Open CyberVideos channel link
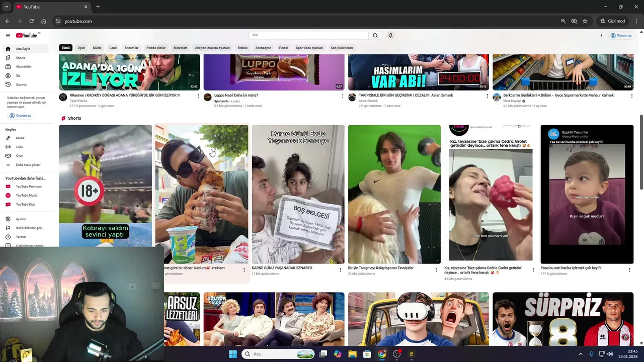The height and width of the screenshot is (362, 644). coord(78,101)
